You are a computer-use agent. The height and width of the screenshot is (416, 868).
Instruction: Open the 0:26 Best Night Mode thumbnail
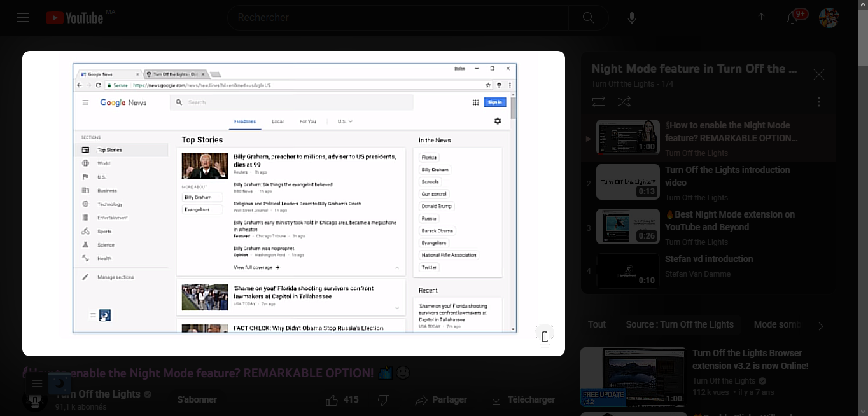(628, 226)
